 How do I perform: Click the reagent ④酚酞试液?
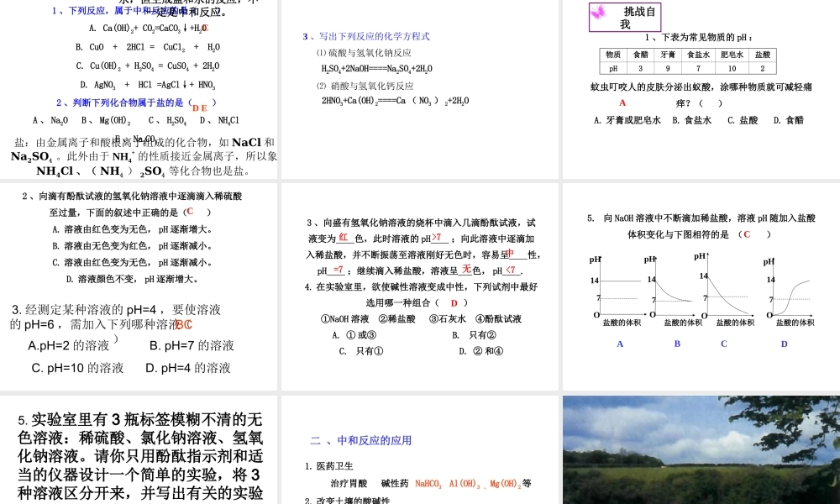498,319
